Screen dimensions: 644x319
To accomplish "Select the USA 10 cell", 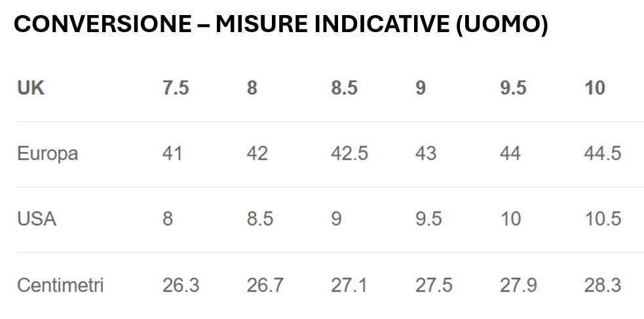I will coord(510,219).
